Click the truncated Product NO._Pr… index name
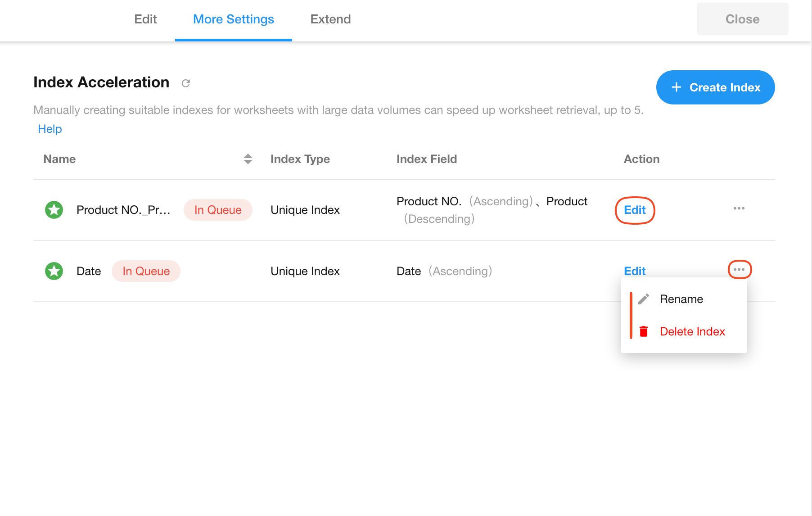Image resolution: width=812 pixels, height=516 pixels. click(x=123, y=210)
